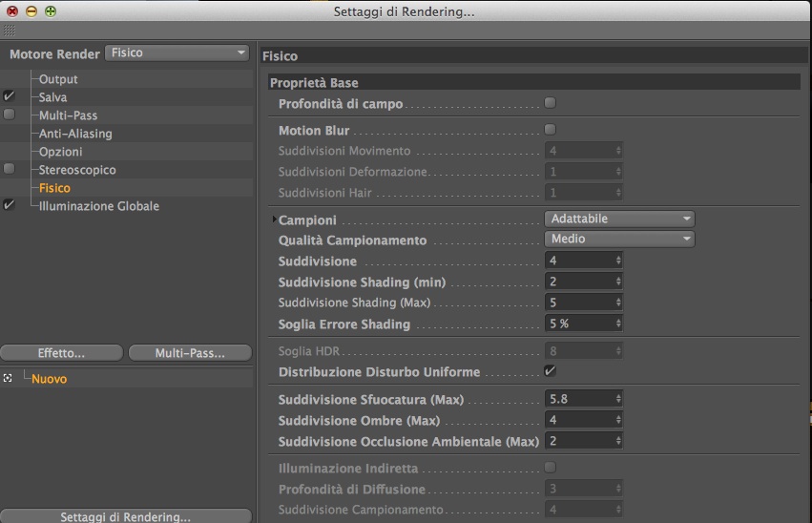812x523 pixels.
Task: Minimize the Settaggi di Rendering window
Action: coord(31,11)
